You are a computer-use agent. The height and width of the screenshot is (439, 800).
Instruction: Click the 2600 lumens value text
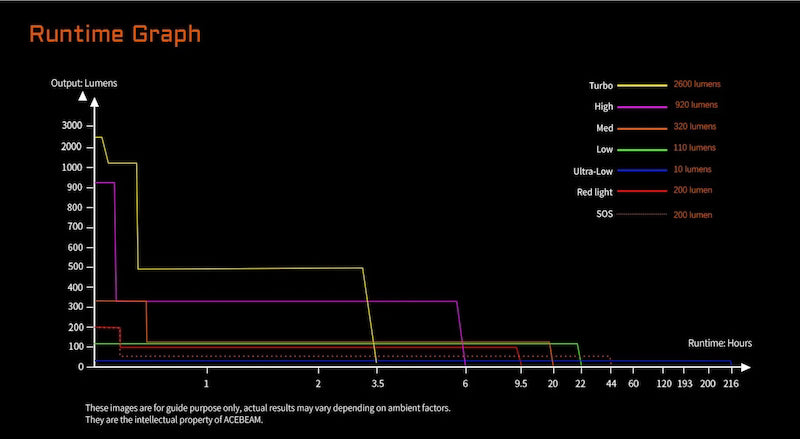(x=697, y=84)
